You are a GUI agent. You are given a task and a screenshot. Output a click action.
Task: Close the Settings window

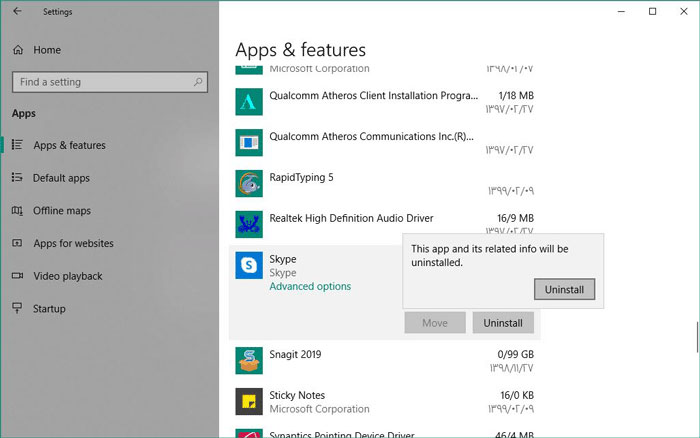(x=683, y=12)
